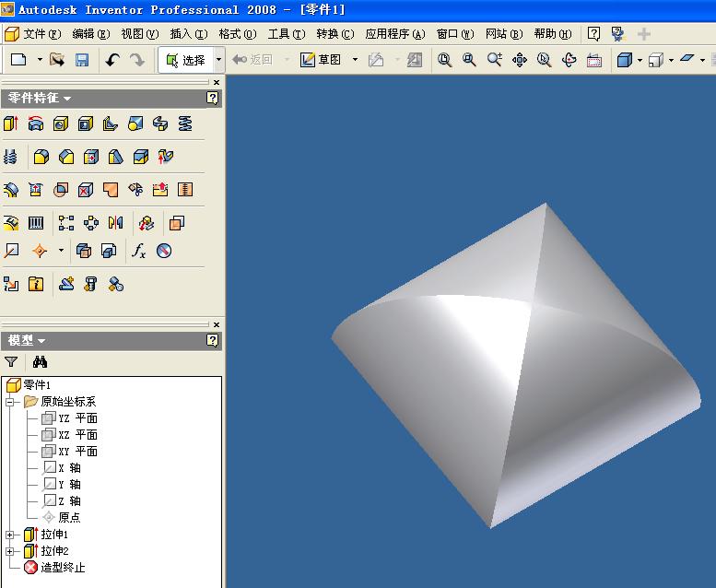Screen dimensions: 716x588
Task: Open the 编辑(E) menu
Action: tap(91, 34)
